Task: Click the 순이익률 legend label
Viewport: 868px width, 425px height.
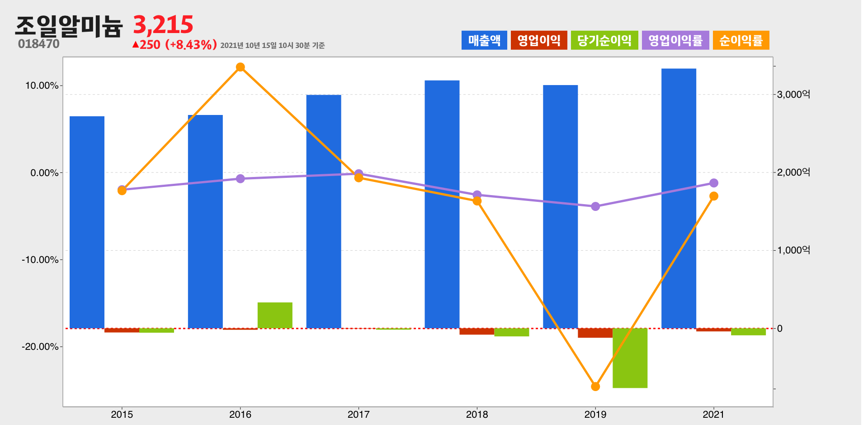Action: pyautogui.click(x=741, y=40)
